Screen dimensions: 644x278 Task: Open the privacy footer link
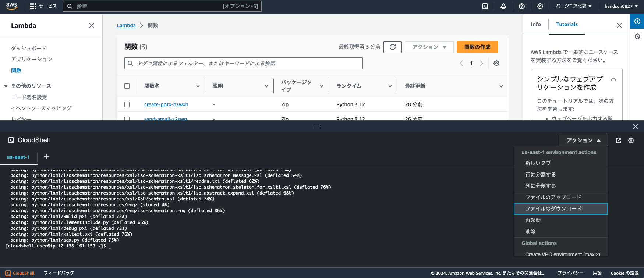pos(570,273)
